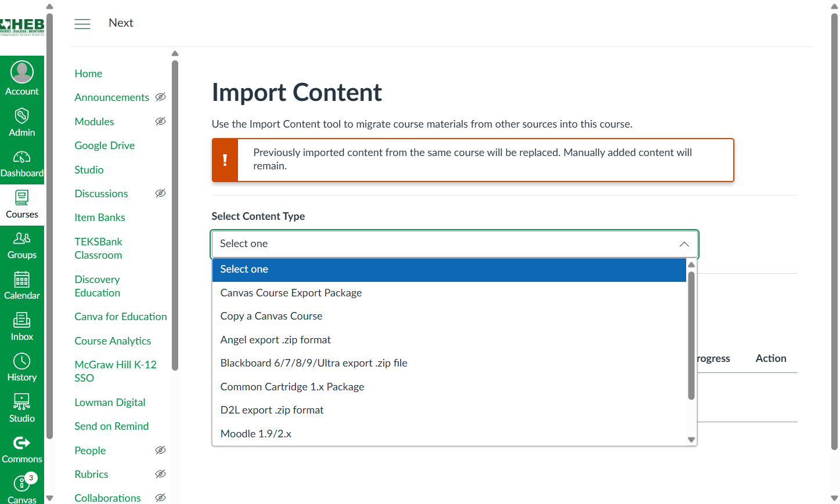Open the Home course link

[x=88, y=74]
